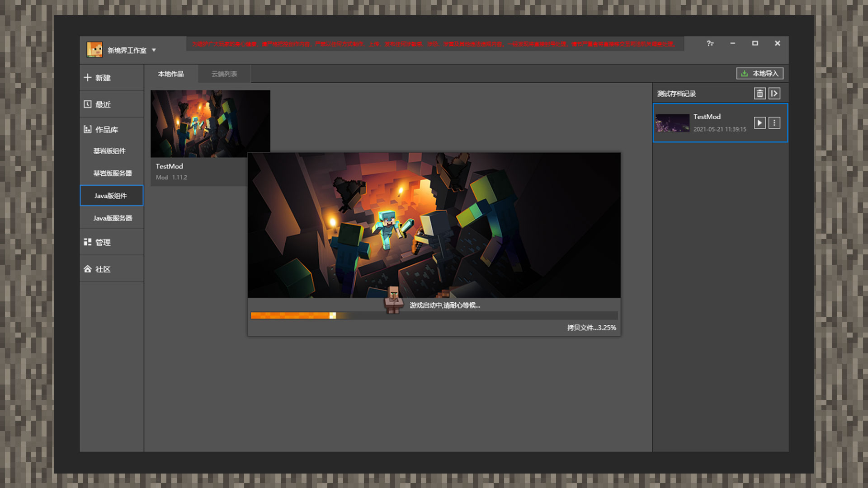Play the TestMod save record
Screen dimensions: 868x488
(759, 123)
